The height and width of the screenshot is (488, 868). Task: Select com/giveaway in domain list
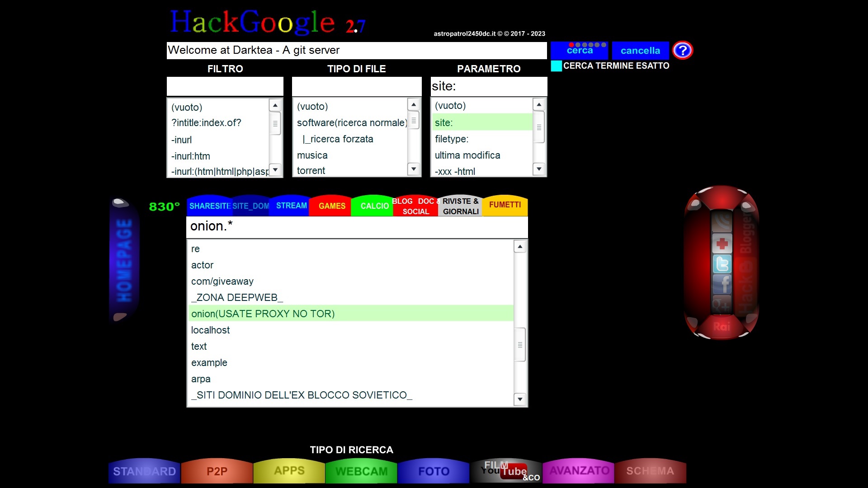pos(351,281)
